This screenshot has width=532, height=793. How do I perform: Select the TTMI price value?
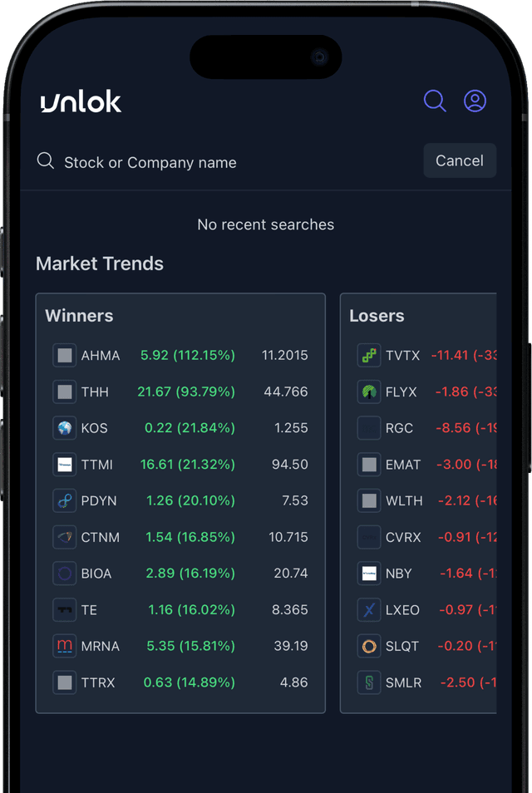point(289,465)
